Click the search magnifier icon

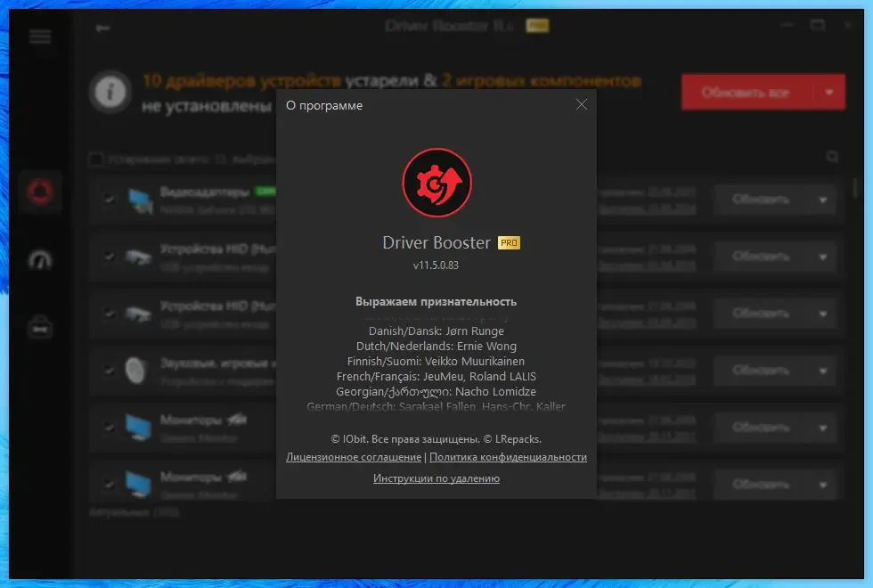tap(832, 157)
